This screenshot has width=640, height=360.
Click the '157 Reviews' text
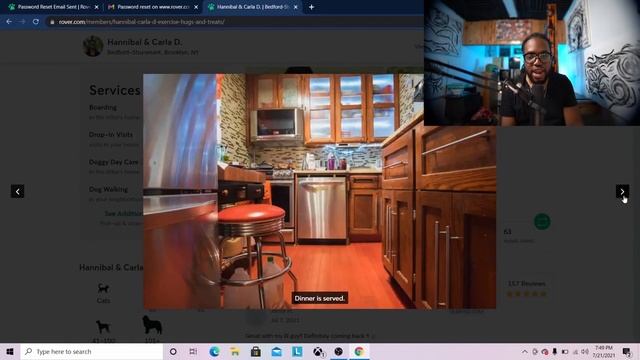click(527, 283)
